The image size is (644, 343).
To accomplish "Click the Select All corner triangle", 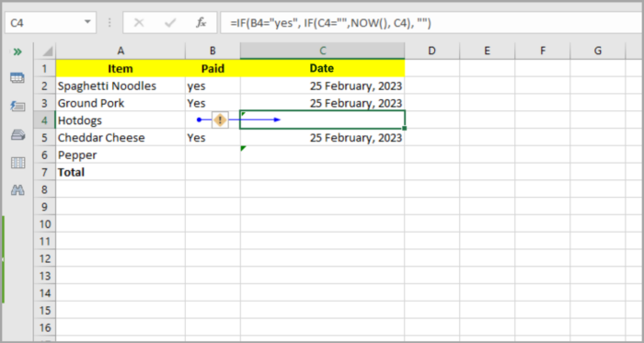I will tap(48, 51).
